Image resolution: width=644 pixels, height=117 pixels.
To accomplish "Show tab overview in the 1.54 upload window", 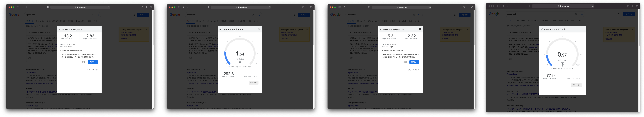I will (312, 7).
